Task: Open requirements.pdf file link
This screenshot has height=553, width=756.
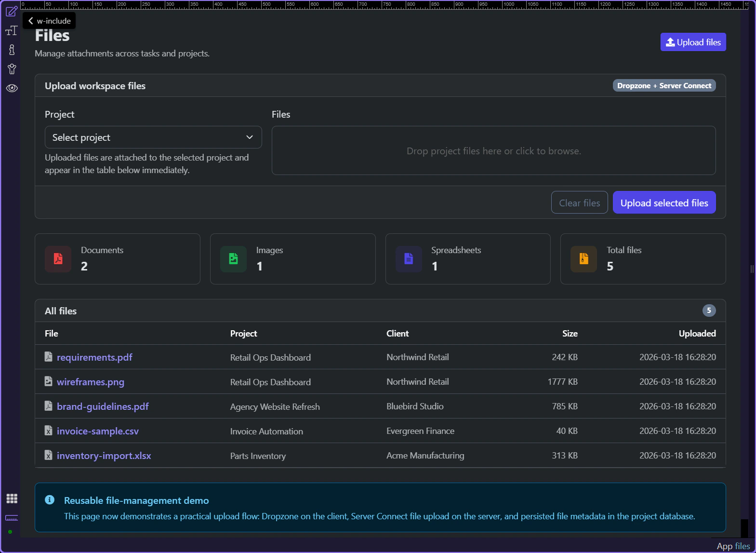Action: tap(94, 357)
